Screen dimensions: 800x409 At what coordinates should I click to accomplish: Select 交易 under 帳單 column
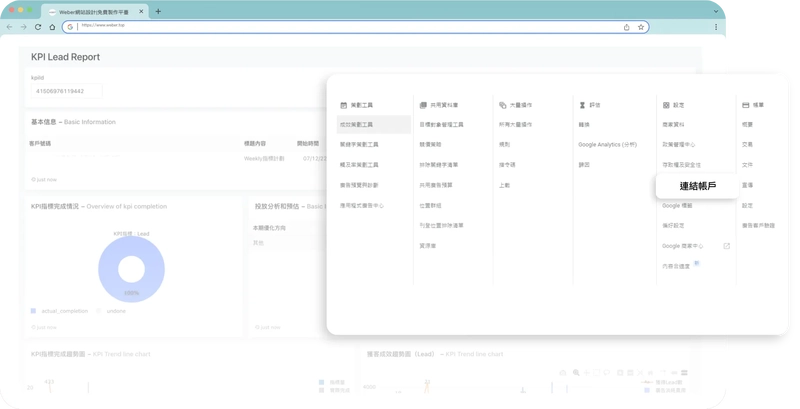(747, 144)
